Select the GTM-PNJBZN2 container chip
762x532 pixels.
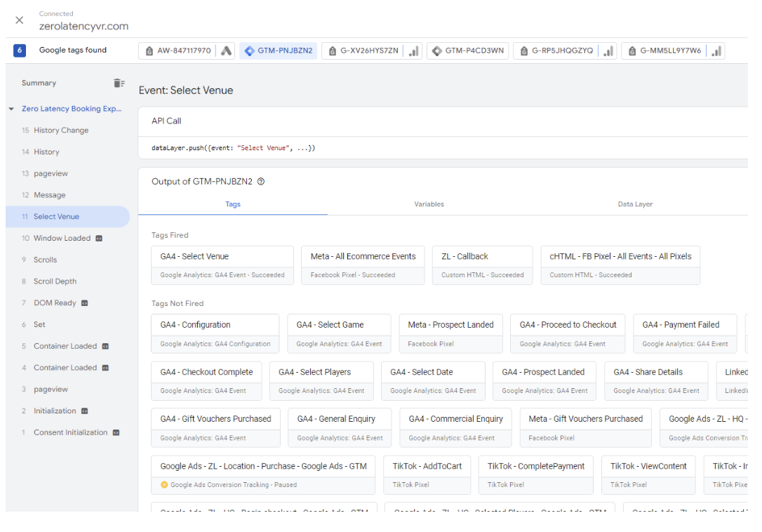click(278, 50)
